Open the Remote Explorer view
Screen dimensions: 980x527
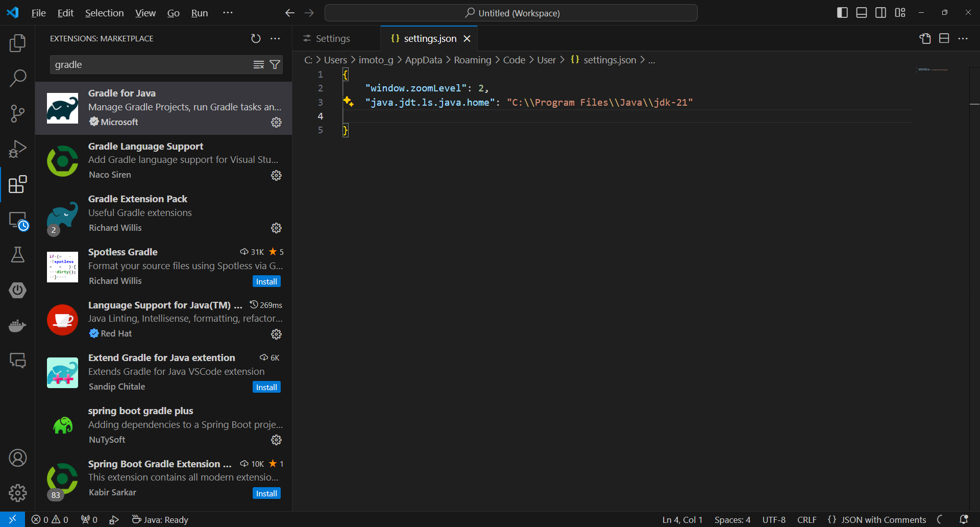click(x=17, y=220)
